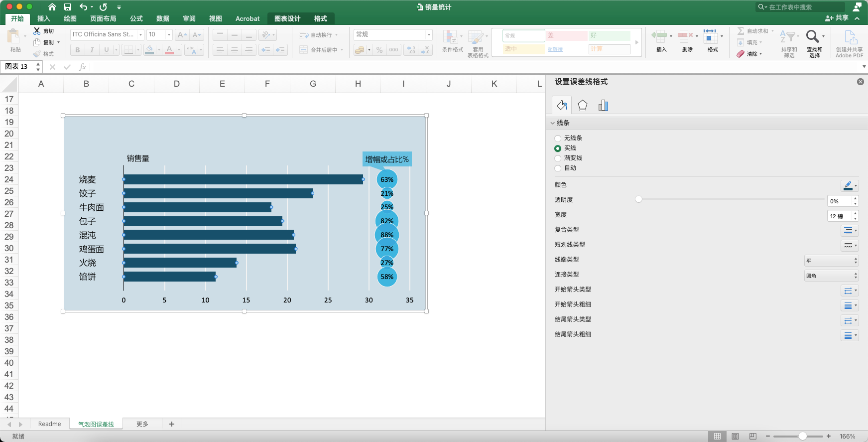Screen dimensions: 868x442
Task: Select Gradient line option (渐变线)
Action: tap(558, 158)
